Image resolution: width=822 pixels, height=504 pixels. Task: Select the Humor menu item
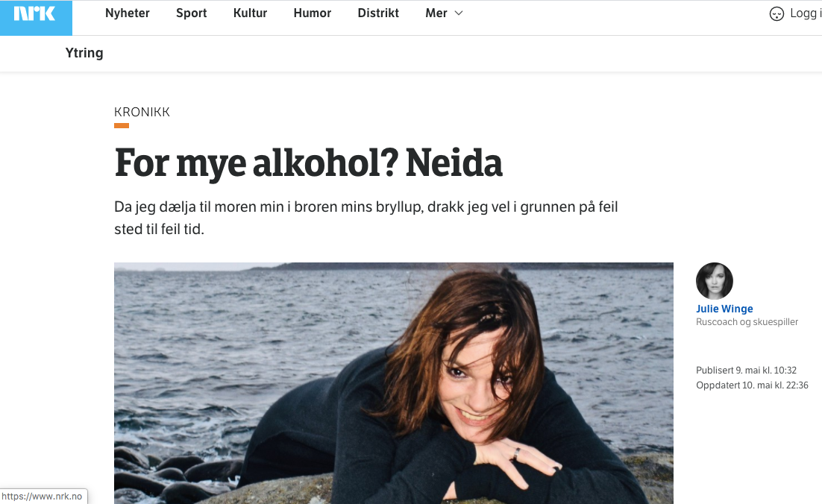tap(313, 13)
